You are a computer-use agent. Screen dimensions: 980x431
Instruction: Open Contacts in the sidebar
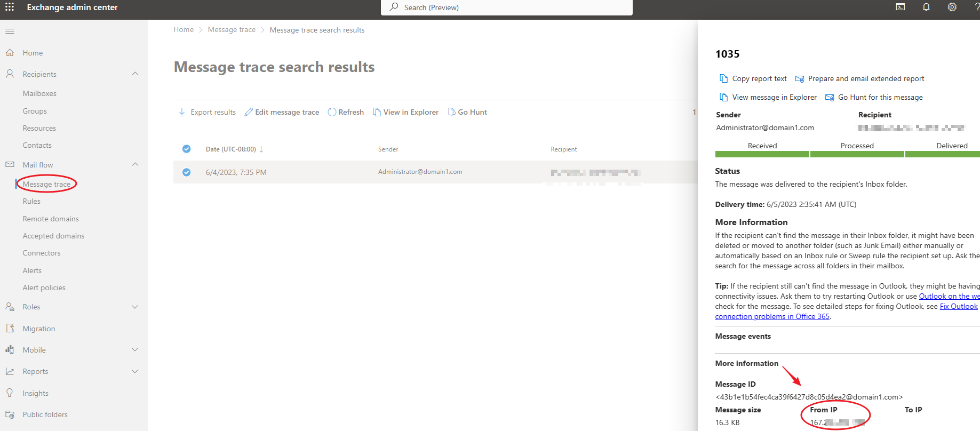tap(37, 145)
